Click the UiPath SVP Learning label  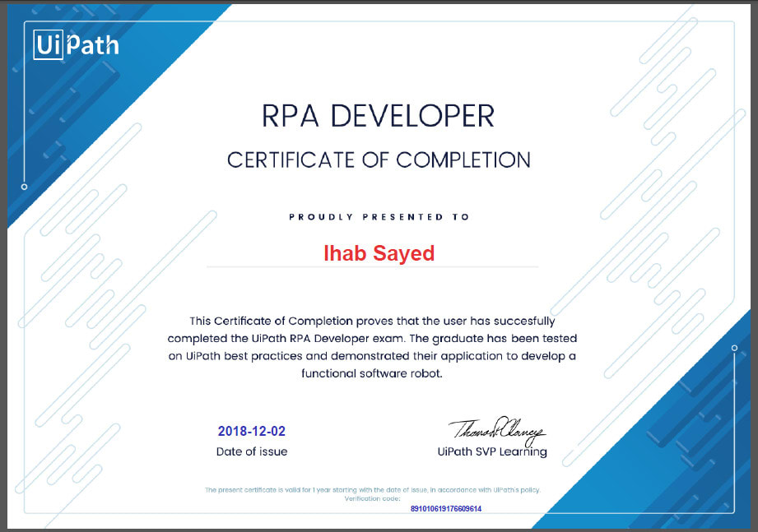(x=491, y=451)
